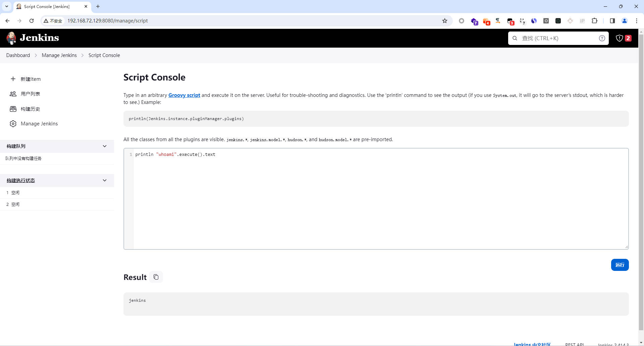Click the extension icon with purple badge 7
This screenshot has width=644, height=346.
474,21
